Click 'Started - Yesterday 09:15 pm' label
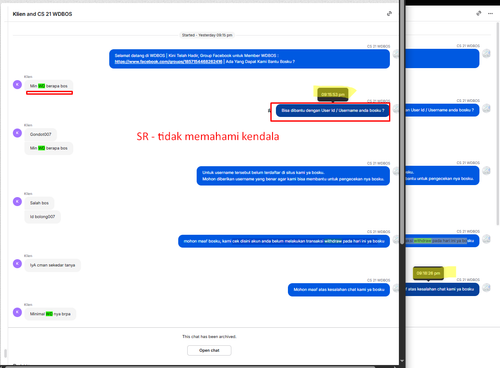 (207, 35)
